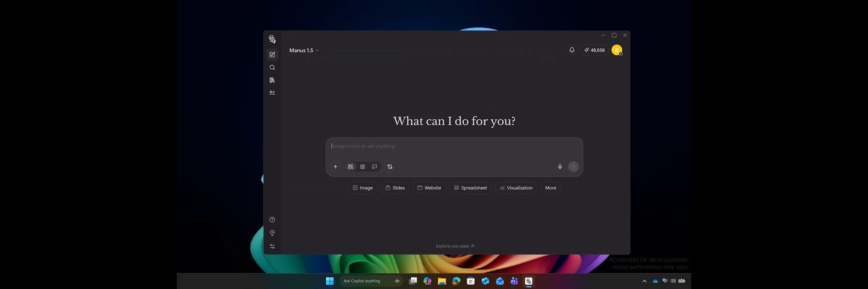Click the battery tray icon
This screenshot has width=868, height=289.
tap(682, 281)
